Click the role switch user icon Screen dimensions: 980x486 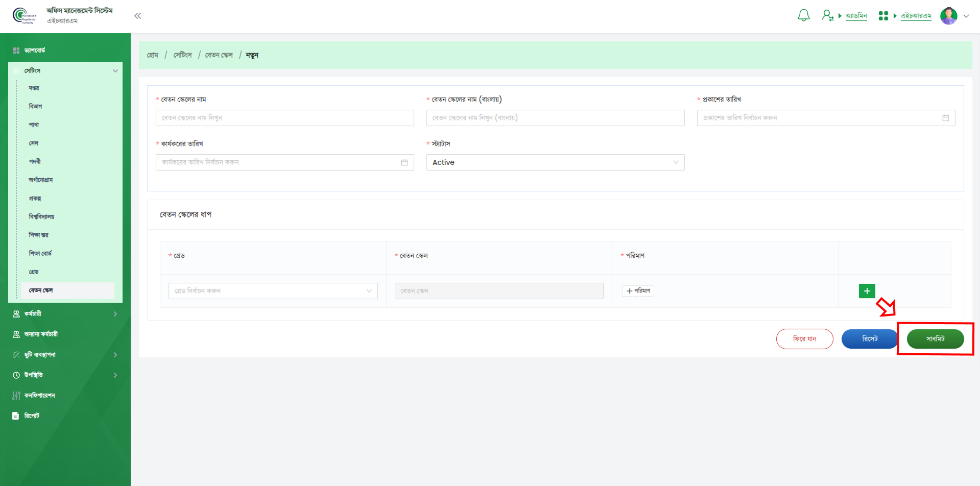coord(827,16)
